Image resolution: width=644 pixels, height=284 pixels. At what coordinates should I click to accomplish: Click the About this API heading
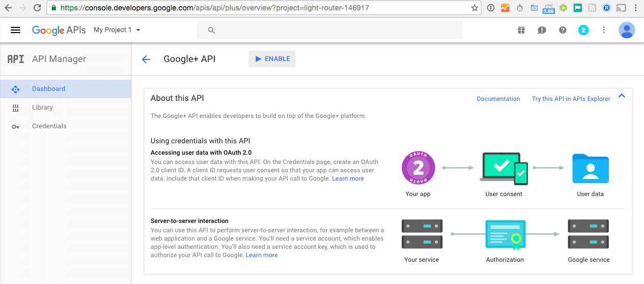point(178,98)
